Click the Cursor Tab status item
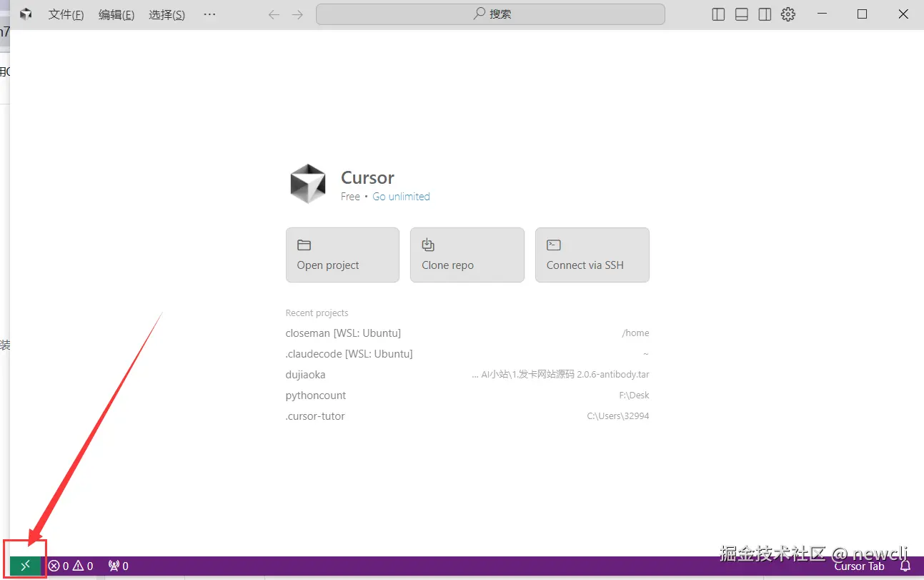 coord(859,566)
